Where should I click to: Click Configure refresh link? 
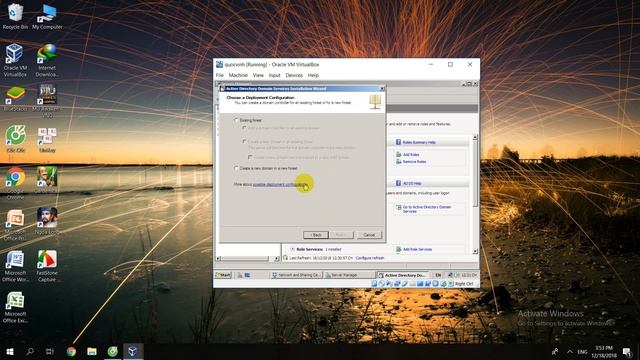(370, 258)
